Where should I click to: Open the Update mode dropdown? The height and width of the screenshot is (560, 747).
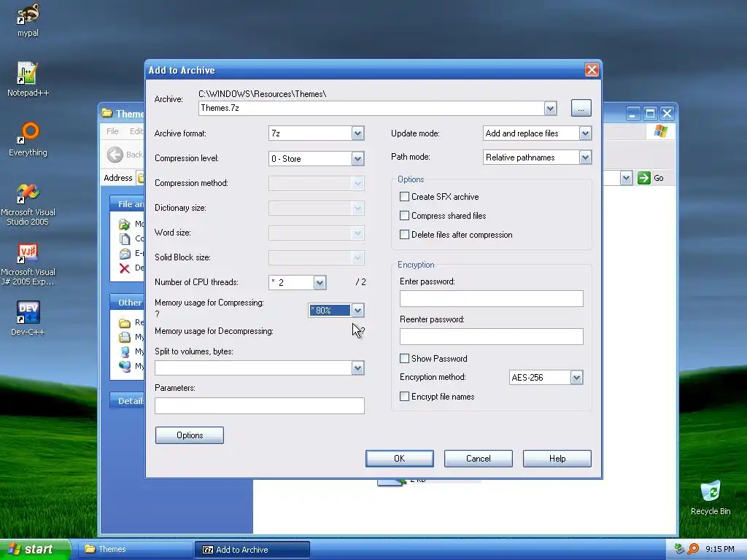point(585,133)
